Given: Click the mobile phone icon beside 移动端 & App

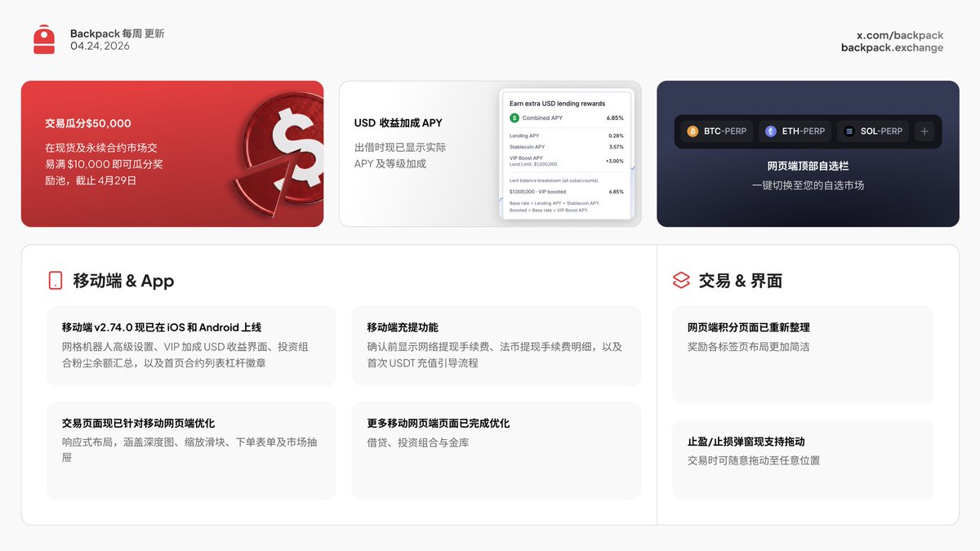Looking at the screenshot, I should 56,281.
